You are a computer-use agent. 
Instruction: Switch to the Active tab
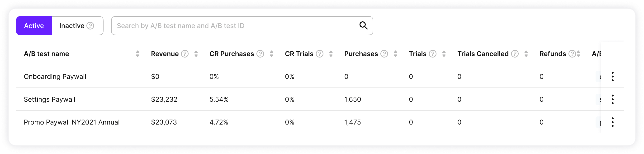tap(34, 25)
